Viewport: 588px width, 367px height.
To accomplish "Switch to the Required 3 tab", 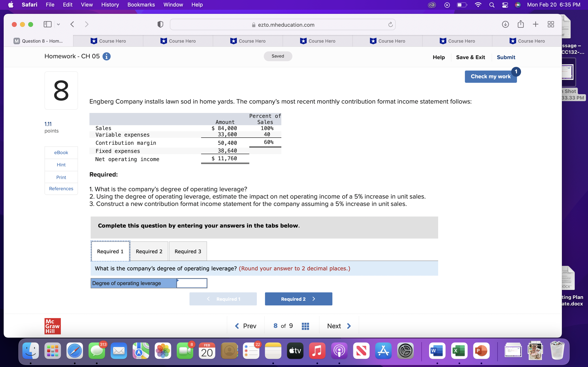I will 188,251.
